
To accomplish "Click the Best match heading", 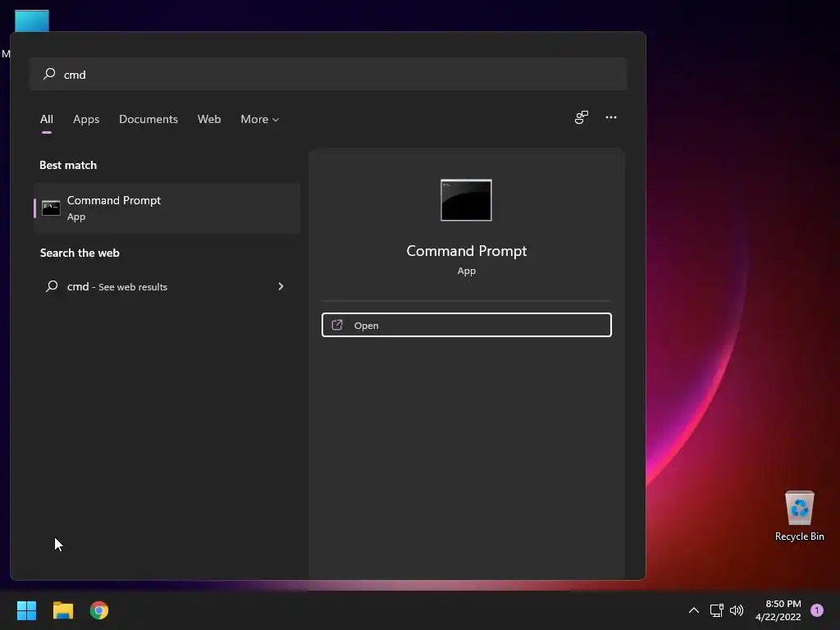I will 68,165.
